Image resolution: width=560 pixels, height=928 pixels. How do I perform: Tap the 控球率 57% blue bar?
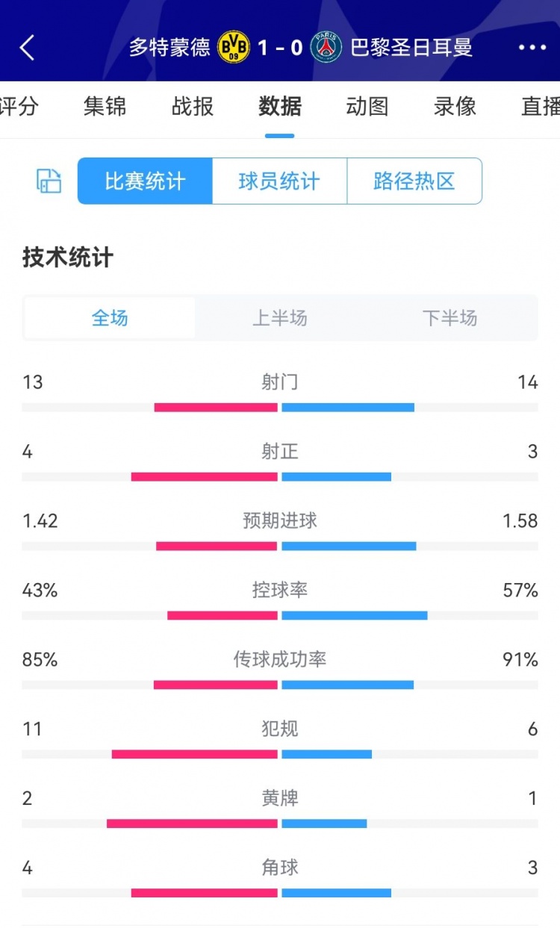coord(355,616)
